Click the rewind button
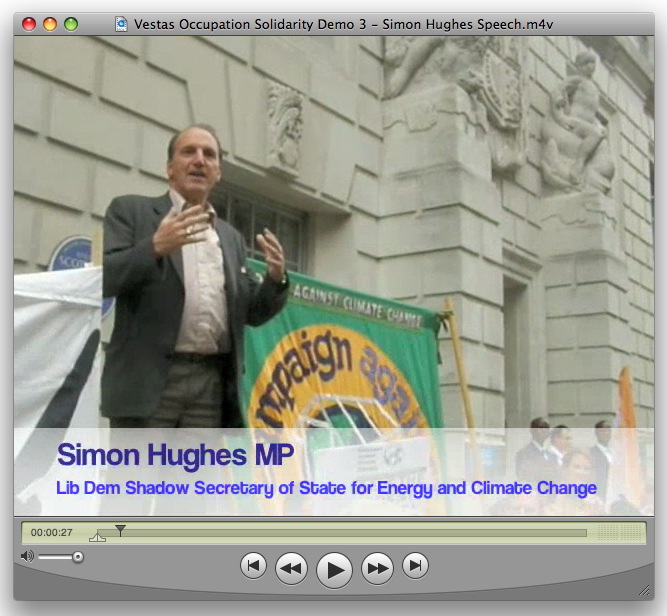667x616 pixels. pos(291,568)
